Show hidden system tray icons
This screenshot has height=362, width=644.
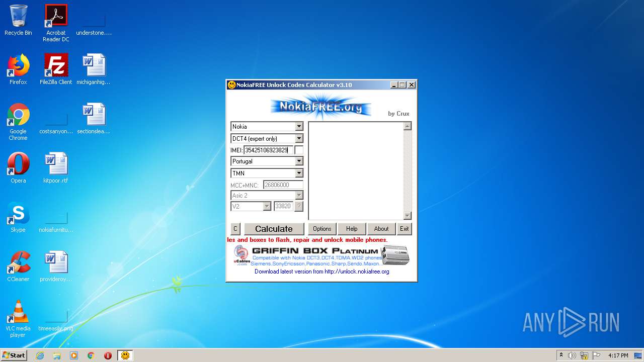click(561, 355)
